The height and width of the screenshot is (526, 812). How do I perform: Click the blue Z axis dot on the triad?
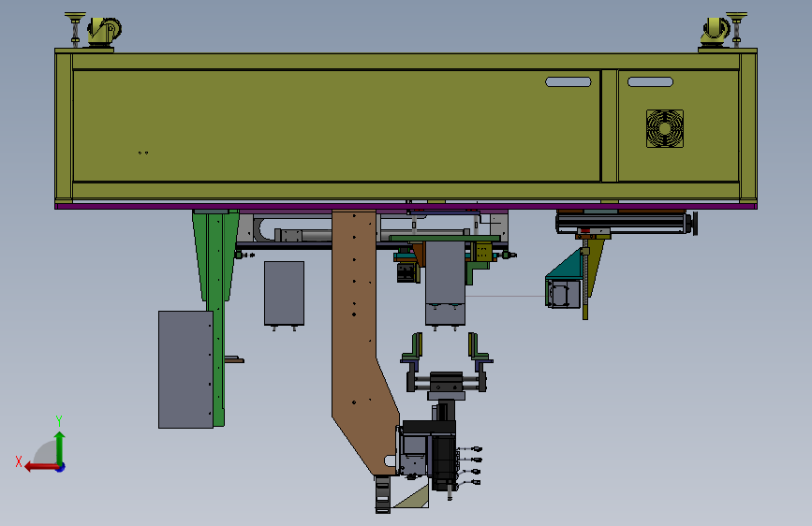pos(61,467)
